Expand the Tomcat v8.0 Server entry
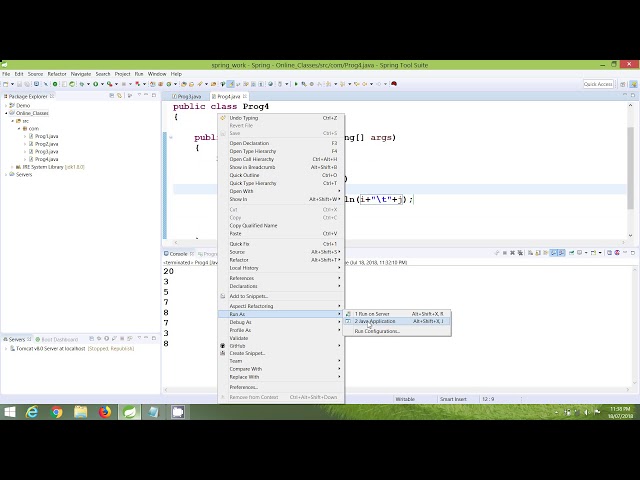Screen dimensions: 640x480 click(6, 349)
